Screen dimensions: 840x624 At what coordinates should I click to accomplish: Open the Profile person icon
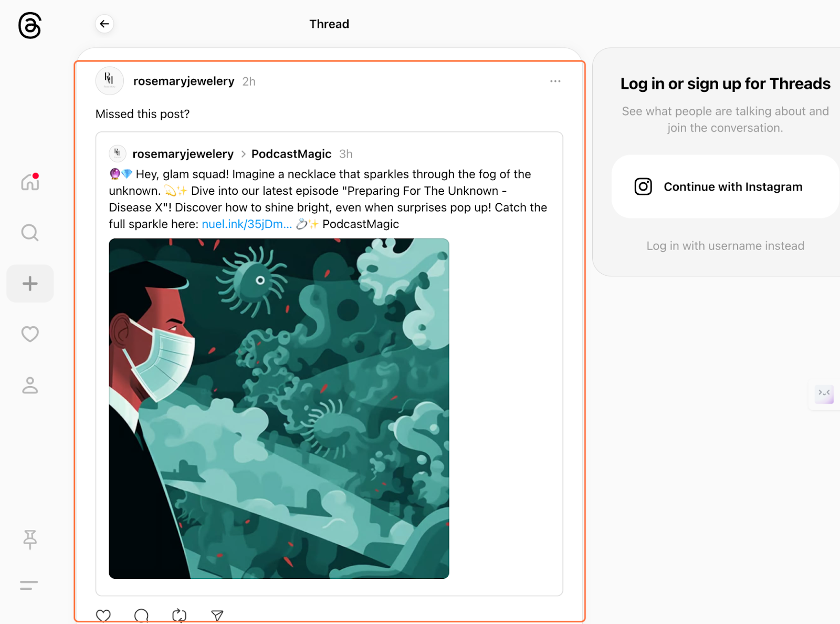tap(30, 385)
